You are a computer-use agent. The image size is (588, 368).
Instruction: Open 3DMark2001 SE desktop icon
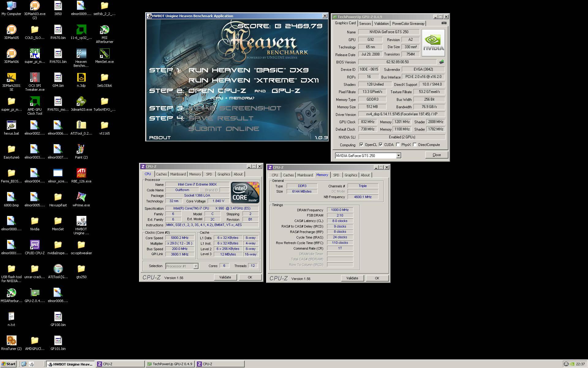click(11, 82)
